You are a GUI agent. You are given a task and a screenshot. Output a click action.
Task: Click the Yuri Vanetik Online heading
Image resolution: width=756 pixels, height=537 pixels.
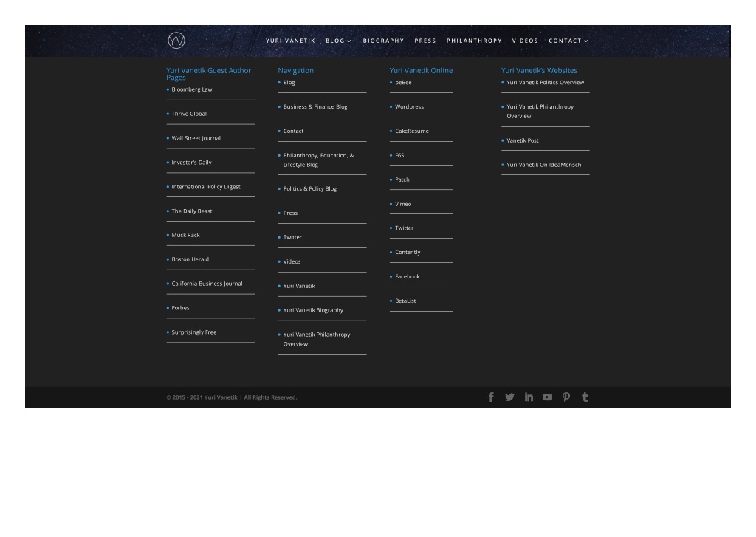[421, 70]
